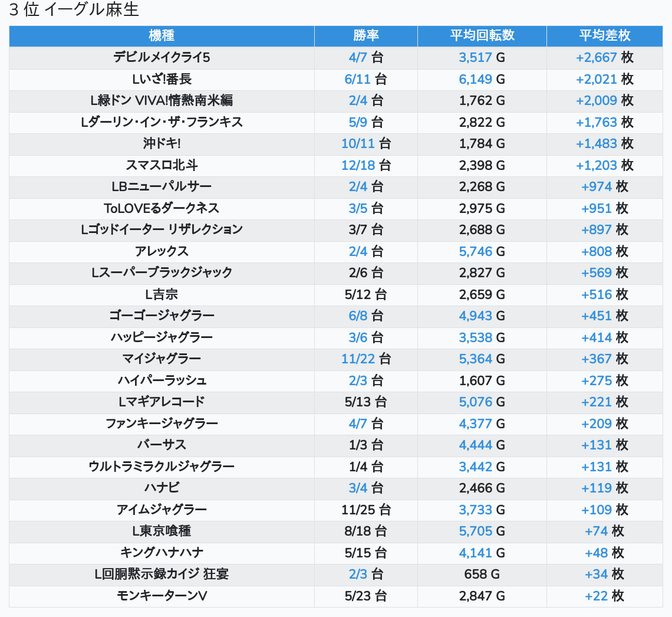Screen dimensions: 672x617
Task: Select L緑ドン VIVA!情熱南米編 row name
Action: click(x=162, y=101)
